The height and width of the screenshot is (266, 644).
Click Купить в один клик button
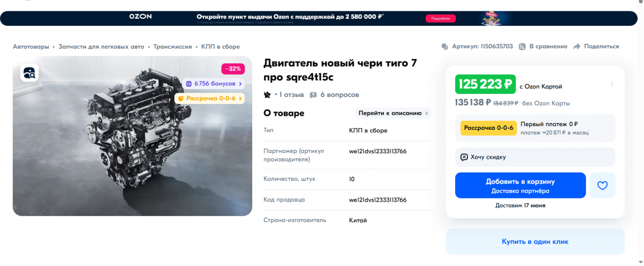(535, 242)
